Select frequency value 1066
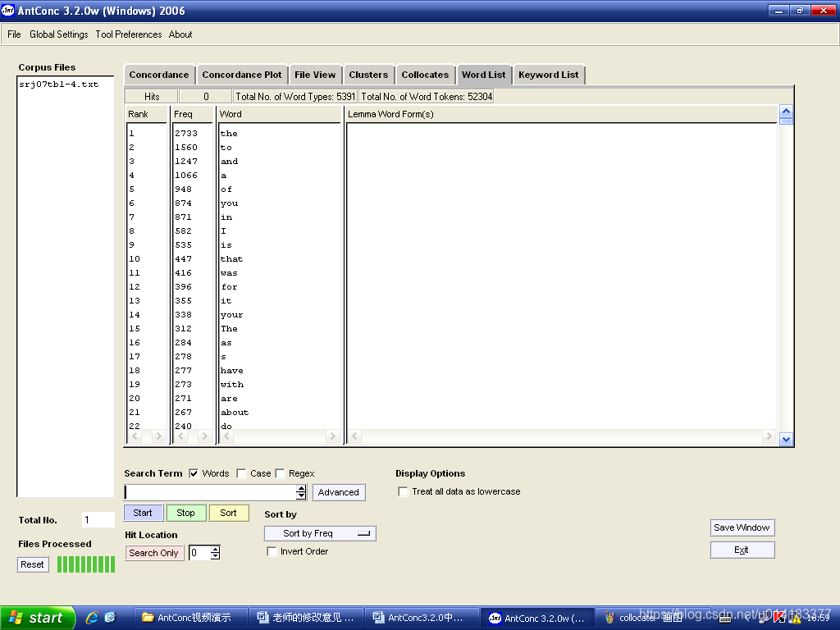 coord(186,176)
